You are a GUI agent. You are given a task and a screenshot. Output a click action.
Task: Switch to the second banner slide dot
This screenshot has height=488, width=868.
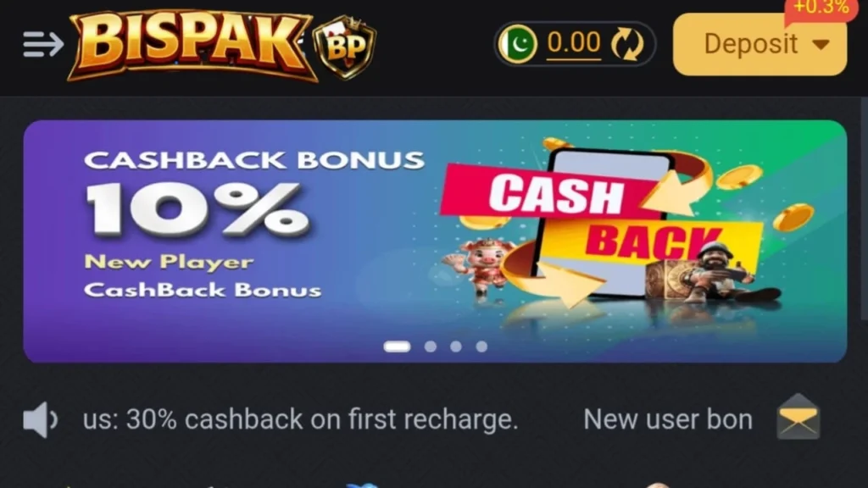(x=430, y=347)
